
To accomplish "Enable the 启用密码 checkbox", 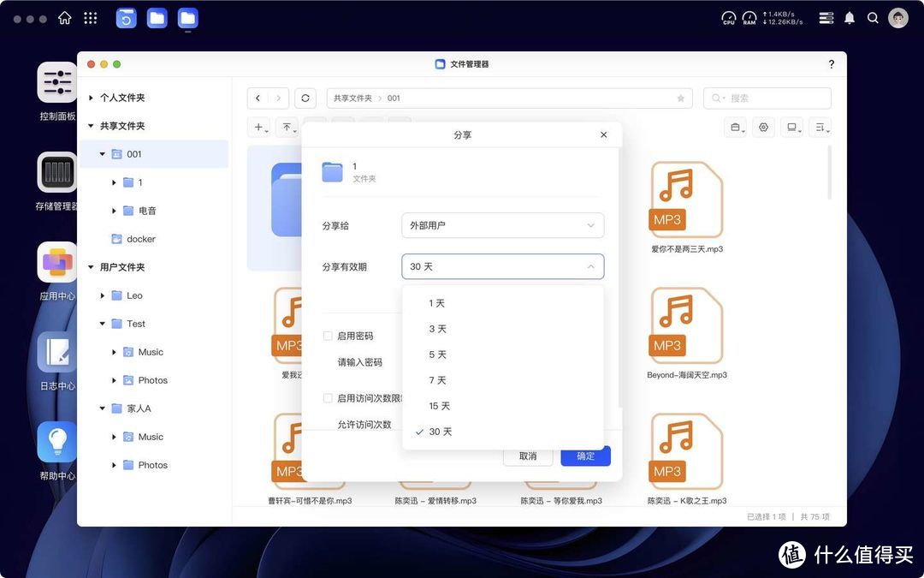I will [328, 336].
